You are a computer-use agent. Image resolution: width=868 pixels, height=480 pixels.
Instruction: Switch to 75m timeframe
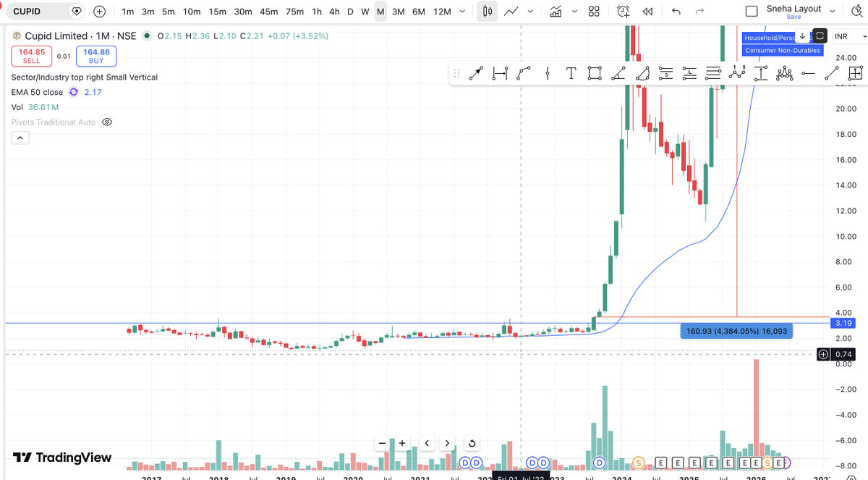[294, 12]
